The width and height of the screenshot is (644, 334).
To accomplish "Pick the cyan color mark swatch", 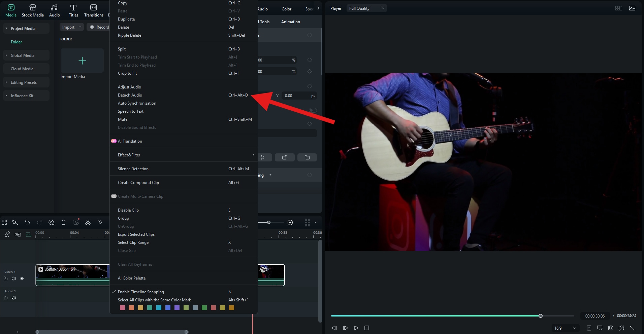I will tap(159, 308).
